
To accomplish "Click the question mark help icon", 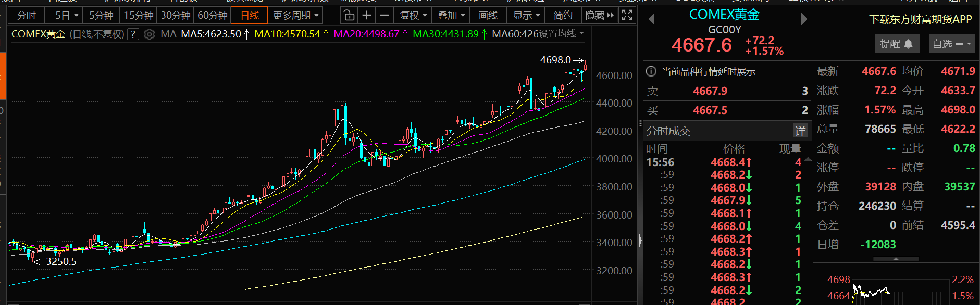I will (x=133, y=34).
